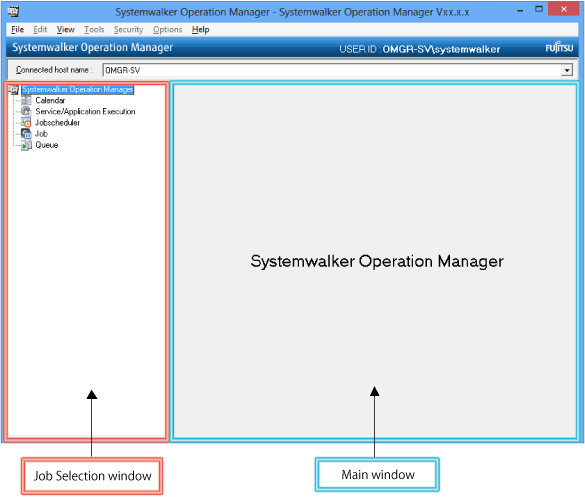Maximize the Systemwalker Operation Manager window
This screenshot has width=585, height=497.
coord(538,9)
